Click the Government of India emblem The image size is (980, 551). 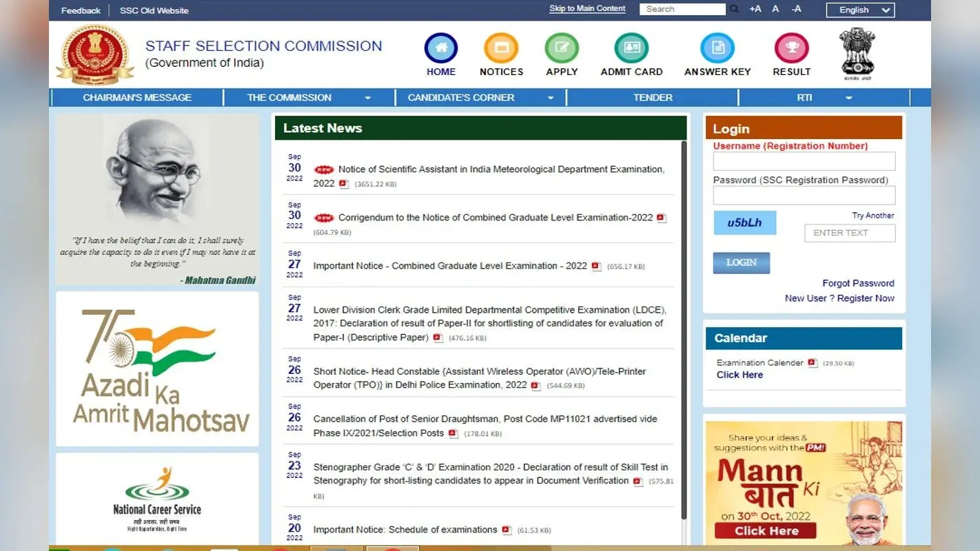(857, 54)
